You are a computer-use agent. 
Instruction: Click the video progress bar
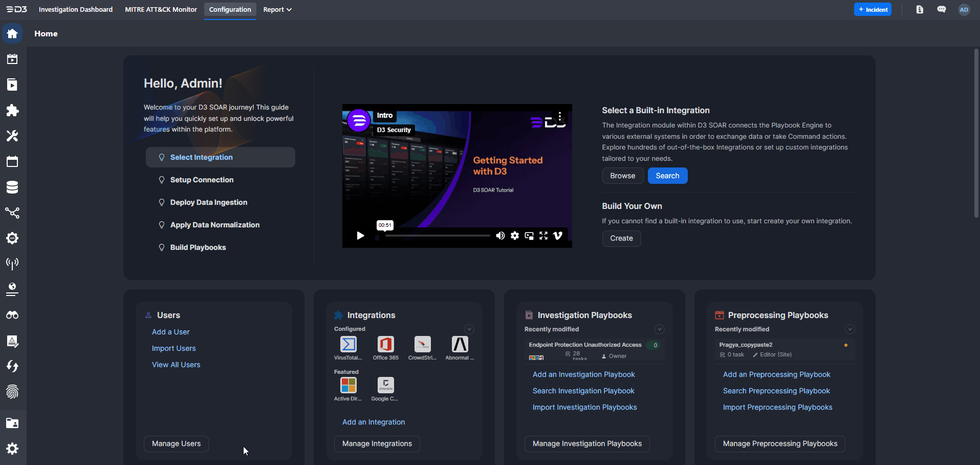pyautogui.click(x=438, y=236)
